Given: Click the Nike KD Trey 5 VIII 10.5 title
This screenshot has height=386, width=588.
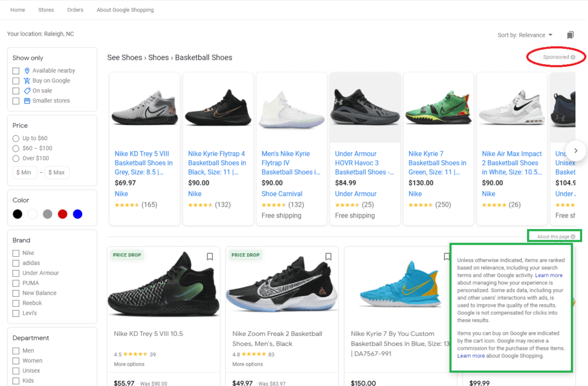Looking at the screenshot, I should pos(149,334).
